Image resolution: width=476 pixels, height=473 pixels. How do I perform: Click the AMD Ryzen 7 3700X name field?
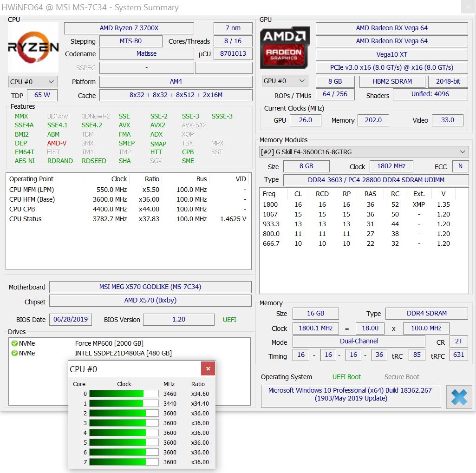(129, 28)
